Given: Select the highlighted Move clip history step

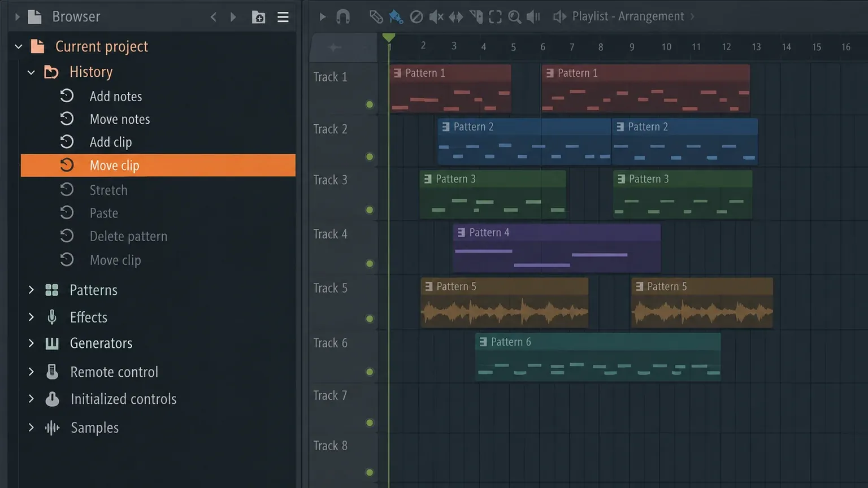Looking at the screenshot, I should pyautogui.click(x=158, y=165).
